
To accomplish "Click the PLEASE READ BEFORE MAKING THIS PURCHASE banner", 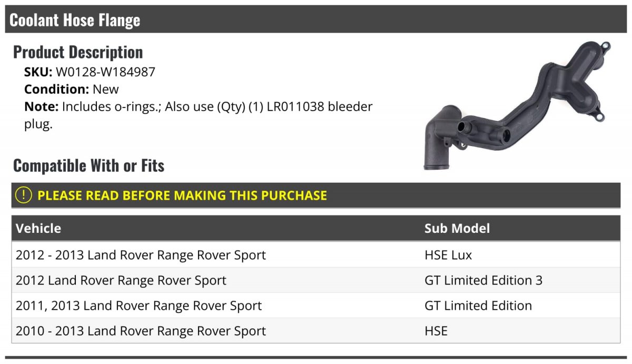I will 316,195.
